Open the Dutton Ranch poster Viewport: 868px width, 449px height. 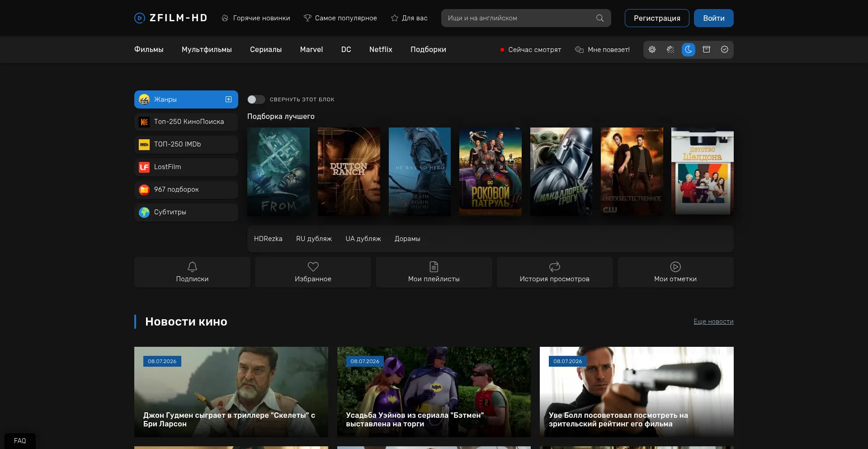click(x=349, y=172)
